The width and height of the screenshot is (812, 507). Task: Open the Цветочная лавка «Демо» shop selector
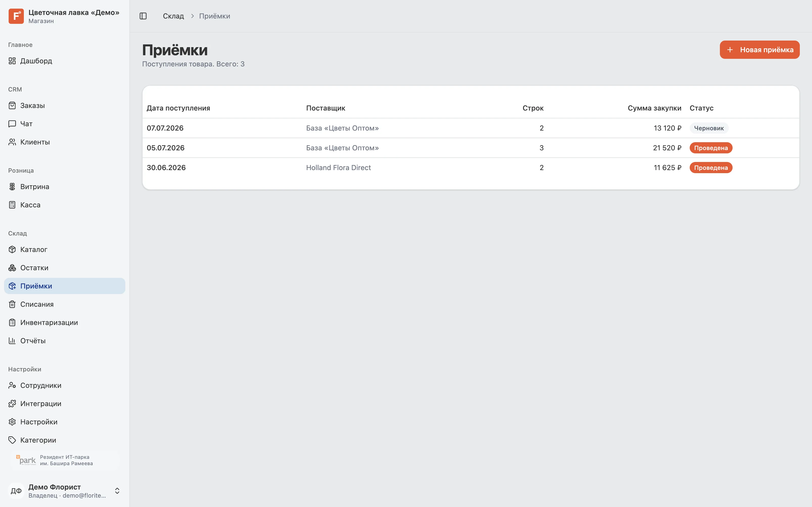coord(64,16)
